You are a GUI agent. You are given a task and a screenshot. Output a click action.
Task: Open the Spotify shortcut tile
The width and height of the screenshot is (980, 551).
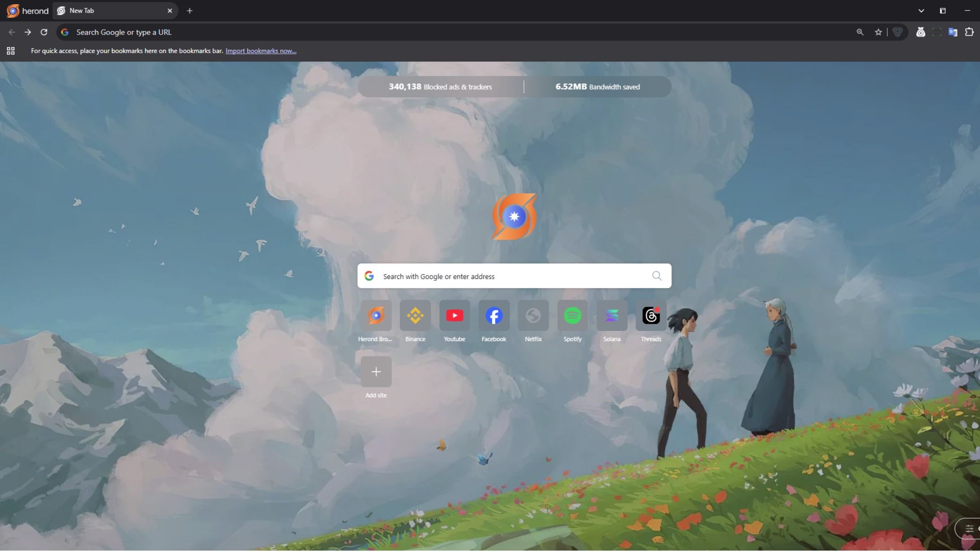pos(573,315)
